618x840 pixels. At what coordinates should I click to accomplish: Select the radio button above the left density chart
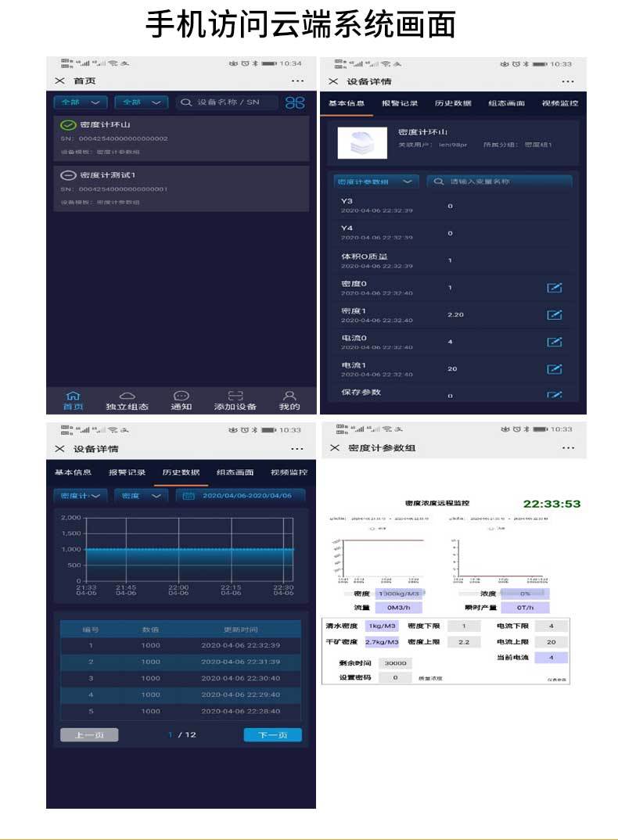click(372, 529)
